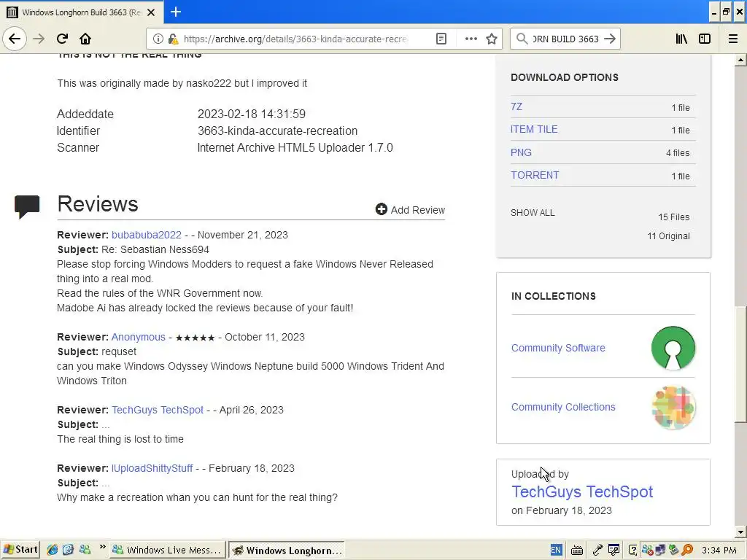Download the 7Z file option
This screenshot has width=747, height=560.
[x=516, y=106]
